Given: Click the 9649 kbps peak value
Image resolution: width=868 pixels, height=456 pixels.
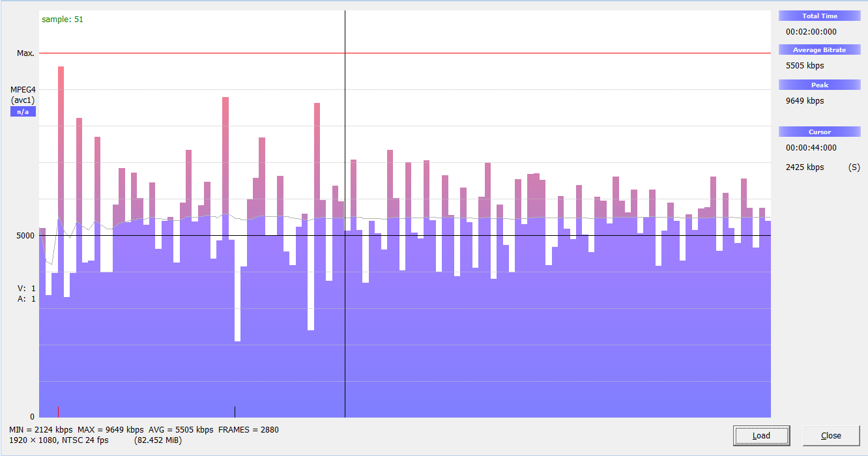Looking at the screenshot, I should click(x=805, y=100).
